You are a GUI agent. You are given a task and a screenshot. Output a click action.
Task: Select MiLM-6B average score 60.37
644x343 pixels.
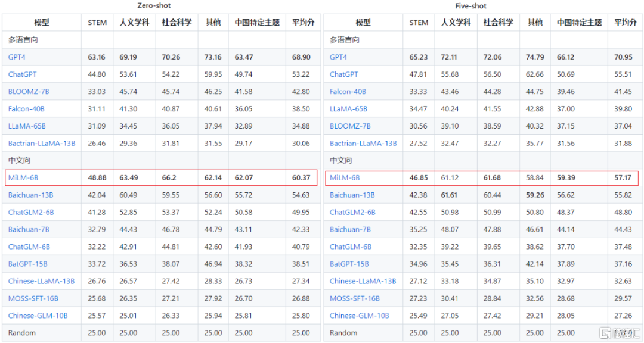[302, 177]
